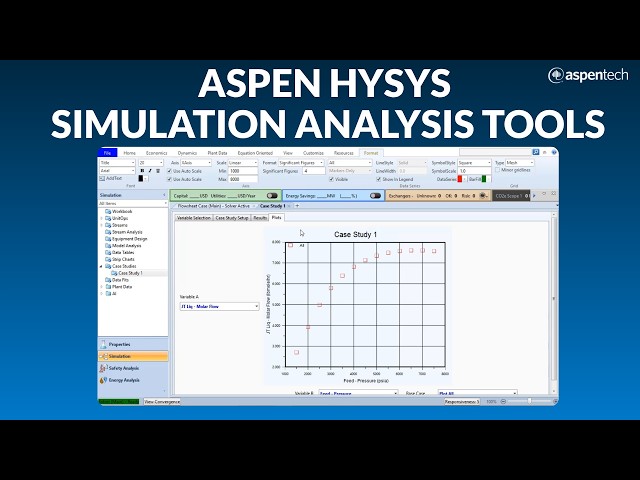Click the blue help icon at top right
The width and height of the screenshot is (640, 480).
pos(554,152)
